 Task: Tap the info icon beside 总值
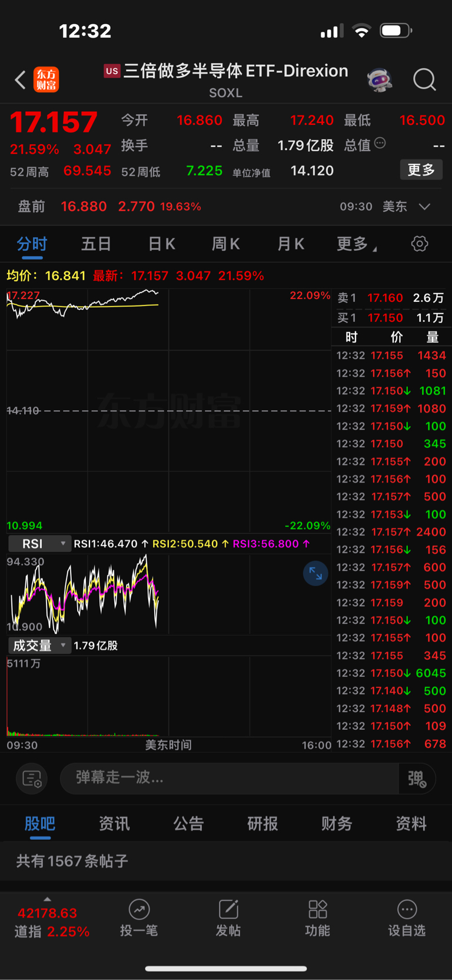coord(380,143)
